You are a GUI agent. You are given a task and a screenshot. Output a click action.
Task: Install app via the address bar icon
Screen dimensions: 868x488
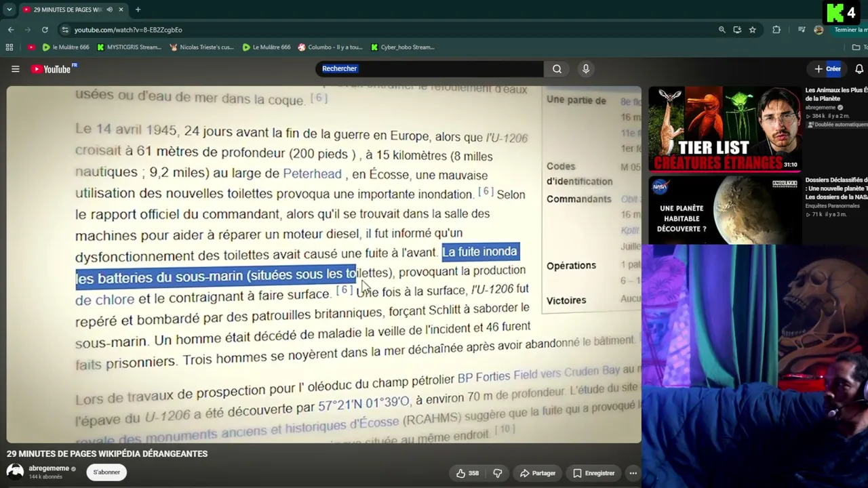click(737, 30)
